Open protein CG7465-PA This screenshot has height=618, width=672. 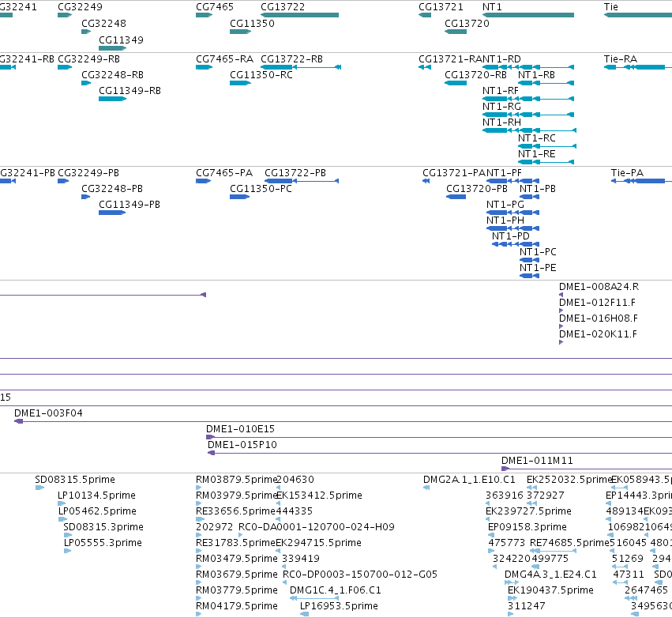[x=224, y=173]
